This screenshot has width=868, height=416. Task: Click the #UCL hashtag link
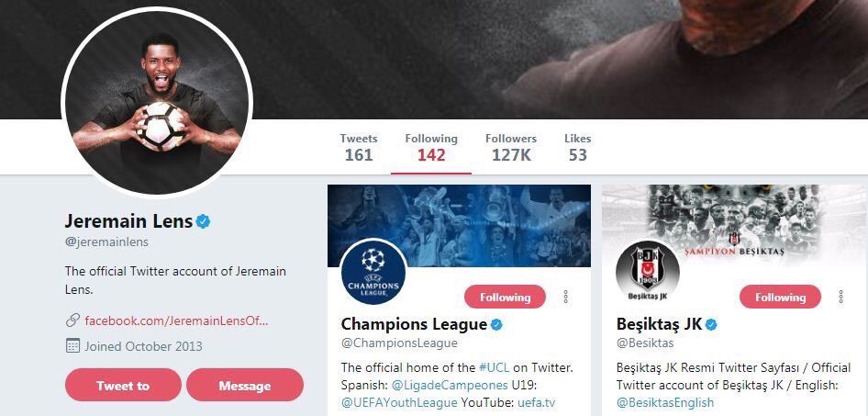[x=496, y=367]
